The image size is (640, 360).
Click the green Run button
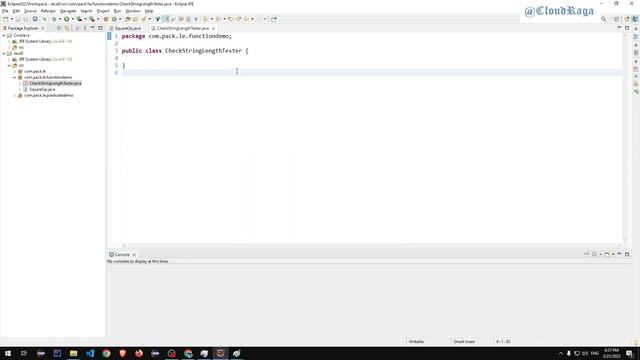pyautogui.click(x=67, y=19)
